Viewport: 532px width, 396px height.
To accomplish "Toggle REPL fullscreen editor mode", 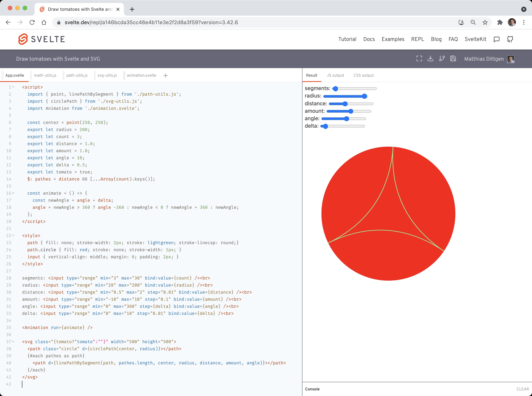I will (419, 59).
